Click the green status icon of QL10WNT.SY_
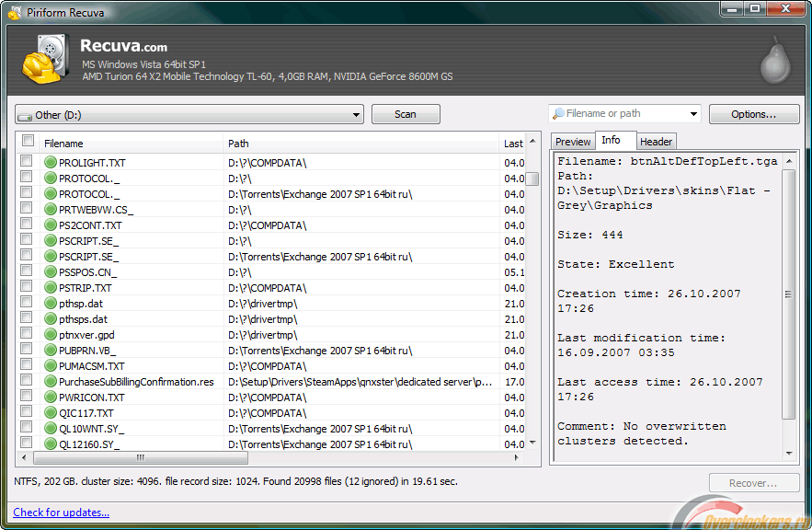This screenshot has width=812, height=530. click(51, 429)
